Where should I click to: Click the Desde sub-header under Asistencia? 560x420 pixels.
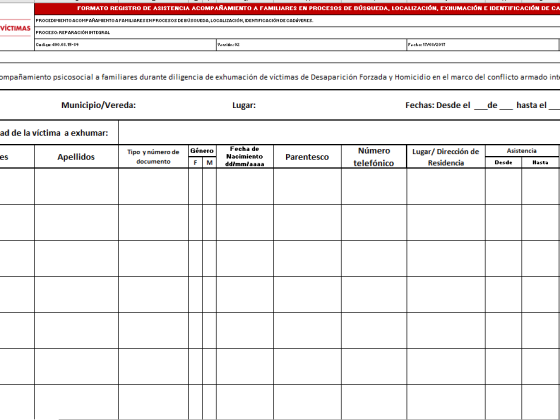pos(504,162)
